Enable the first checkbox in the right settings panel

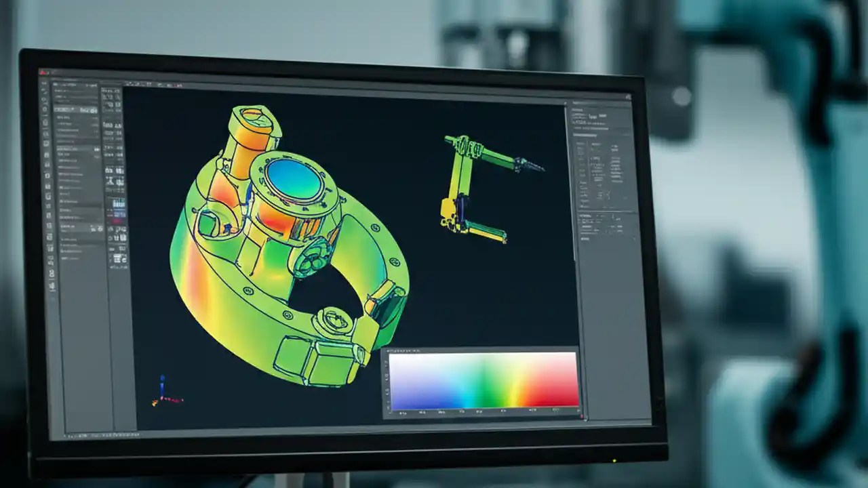(x=580, y=144)
